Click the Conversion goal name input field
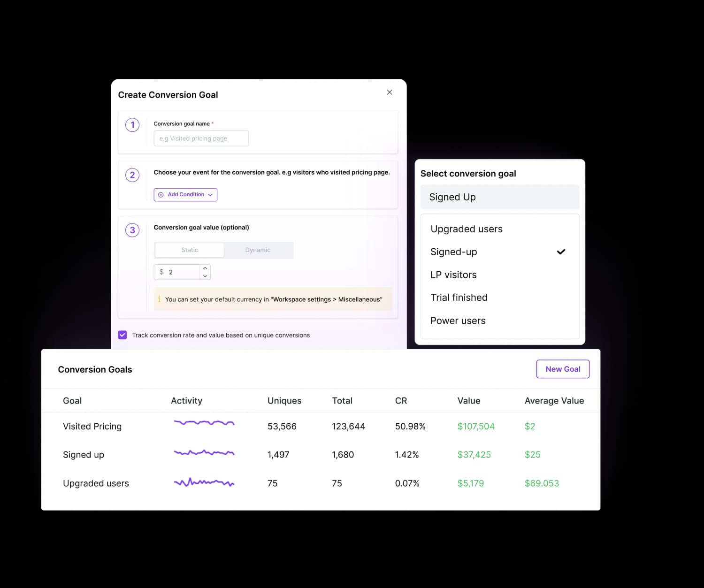The image size is (704, 588). click(x=201, y=138)
